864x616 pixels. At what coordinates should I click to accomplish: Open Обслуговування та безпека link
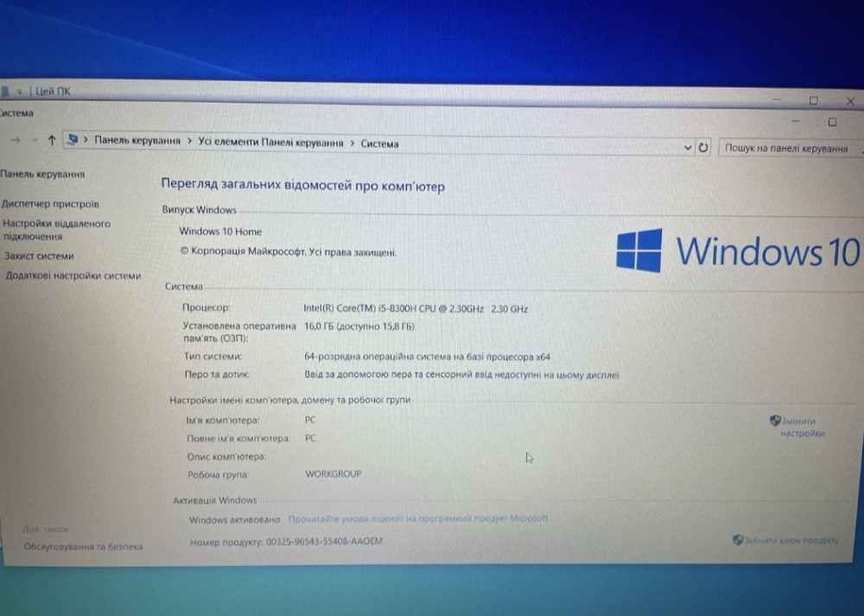coord(83,546)
